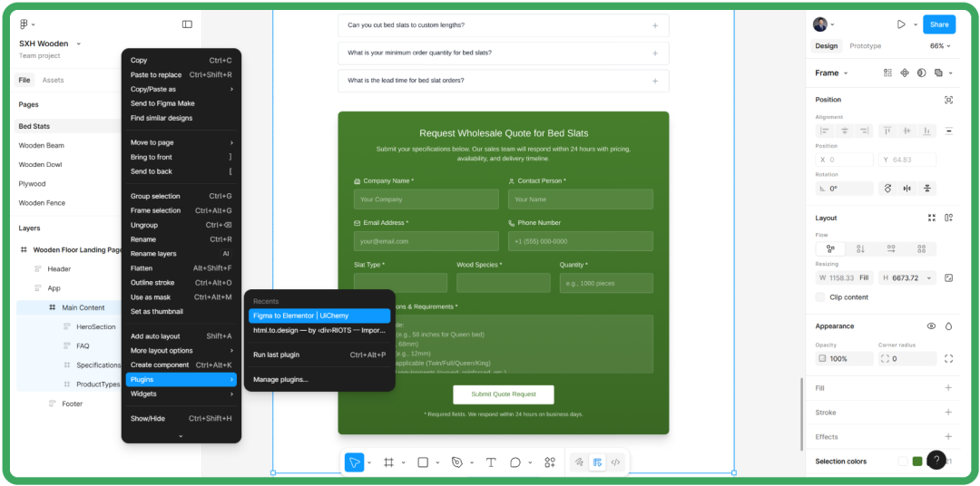Select the vertical flow layout option
This screenshot has width=980, height=486.
point(860,248)
